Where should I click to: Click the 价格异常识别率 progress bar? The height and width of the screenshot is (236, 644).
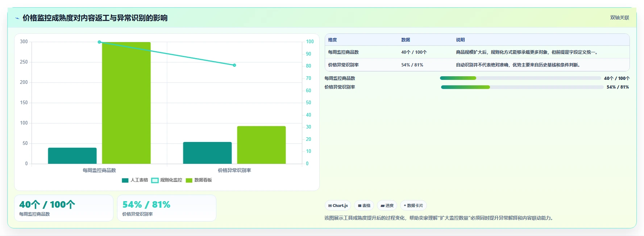[x=522, y=87]
